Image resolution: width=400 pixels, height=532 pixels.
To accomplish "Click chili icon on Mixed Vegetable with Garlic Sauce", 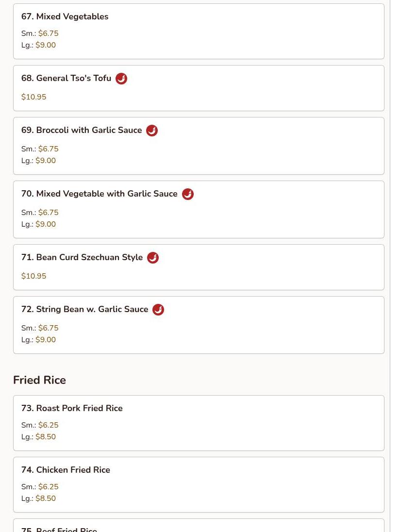I will point(188,194).
